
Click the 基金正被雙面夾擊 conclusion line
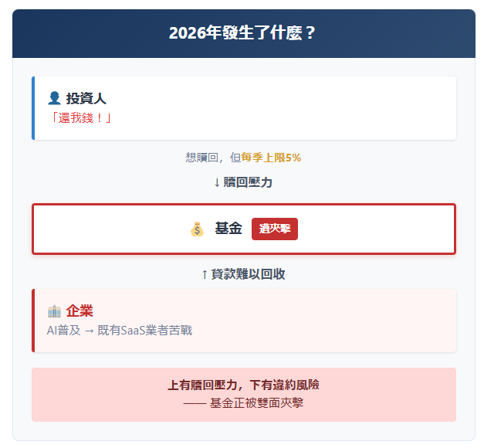[256, 402]
